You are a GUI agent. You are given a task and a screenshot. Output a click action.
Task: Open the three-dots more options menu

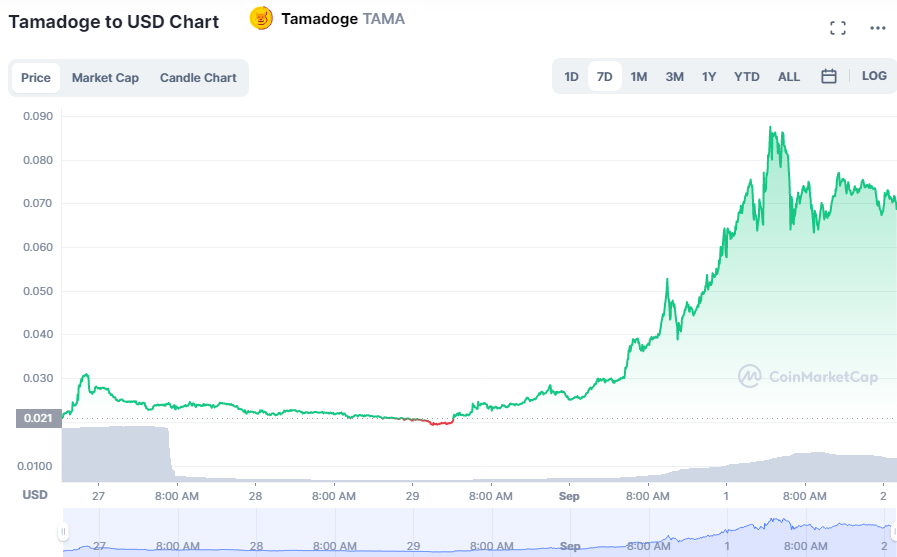coord(878,28)
